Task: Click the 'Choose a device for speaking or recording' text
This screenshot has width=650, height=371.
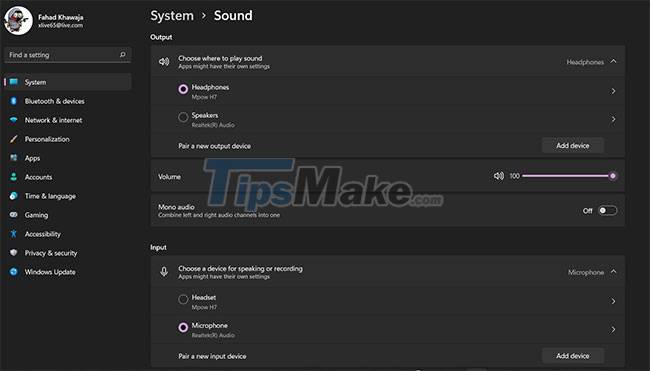Action: [x=240, y=269]
